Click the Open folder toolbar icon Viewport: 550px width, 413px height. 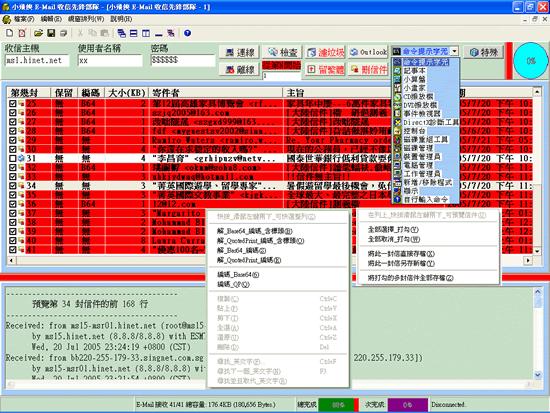38,33
